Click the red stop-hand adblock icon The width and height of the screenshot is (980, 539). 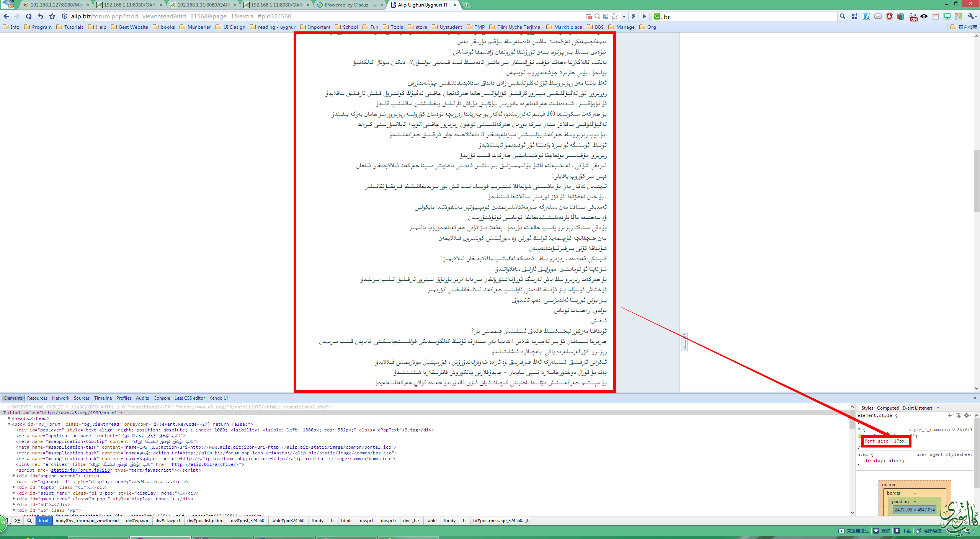coord(889,16)
